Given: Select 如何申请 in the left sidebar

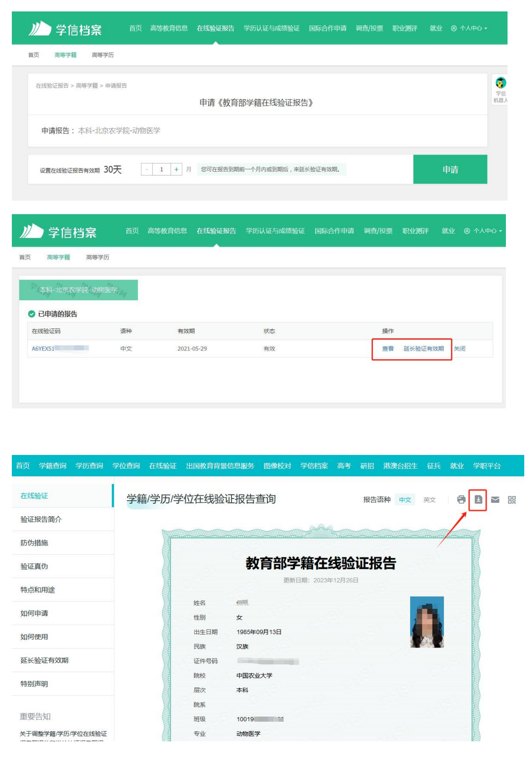Looking at the screenshot, I should [x=63, y=613].
